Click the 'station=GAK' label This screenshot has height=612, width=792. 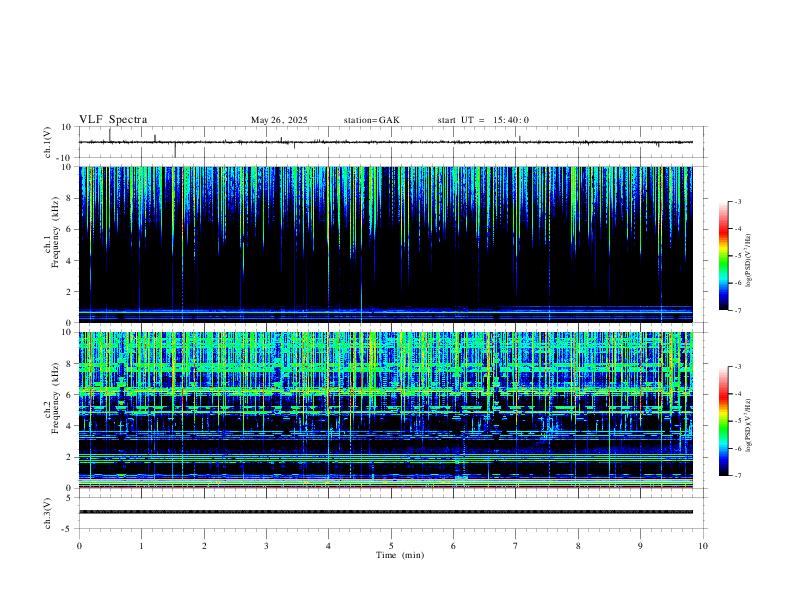click(x=371, y=120)
